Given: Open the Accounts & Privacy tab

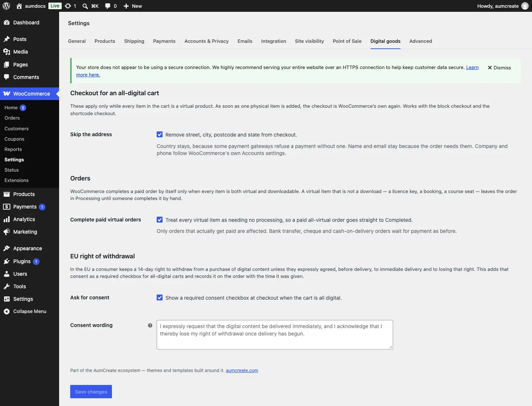Looking at the screenshot, I should point(207,41).
